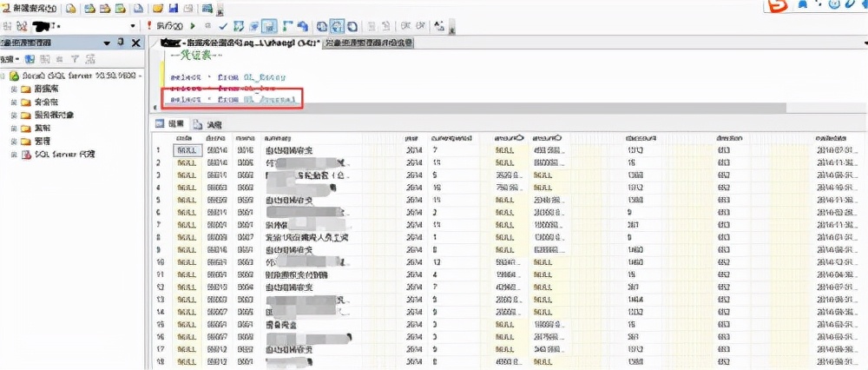Open an Analysis Services XMLA Query

pos(120,9)
